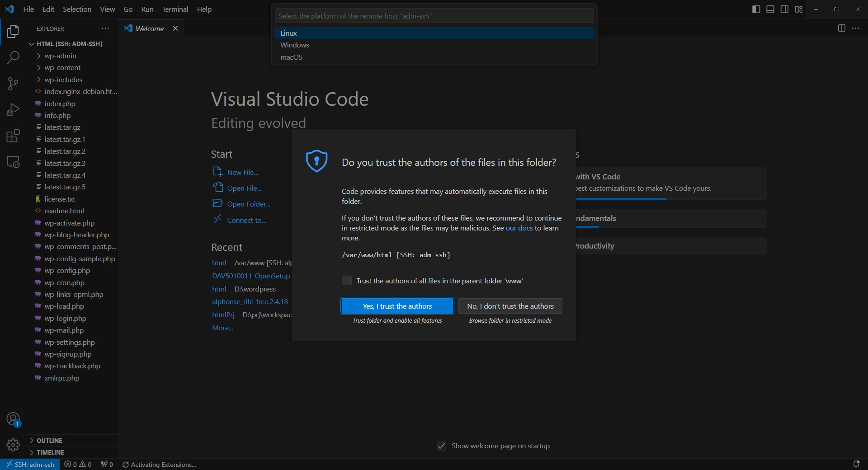Click Yes, I trust the authors

coord(397,306)
